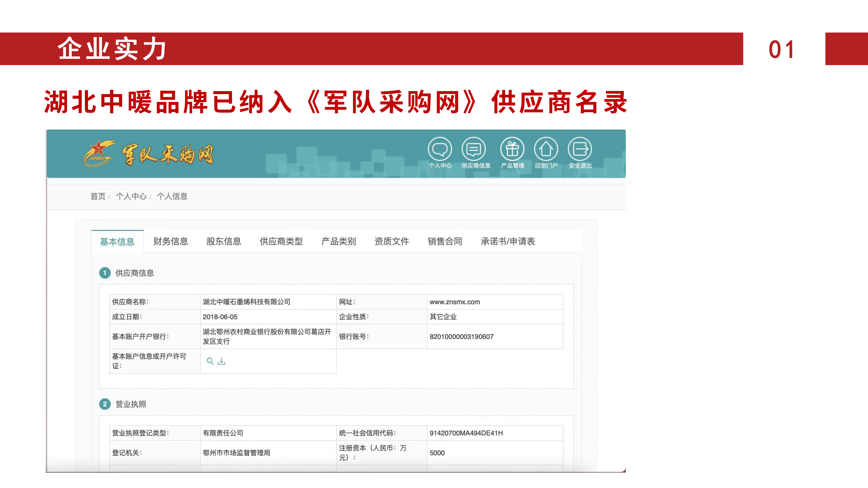Click the 营业执照登记类型 field label
The height and width of the screenshot is (488, 868).
(x=141, y=433)
